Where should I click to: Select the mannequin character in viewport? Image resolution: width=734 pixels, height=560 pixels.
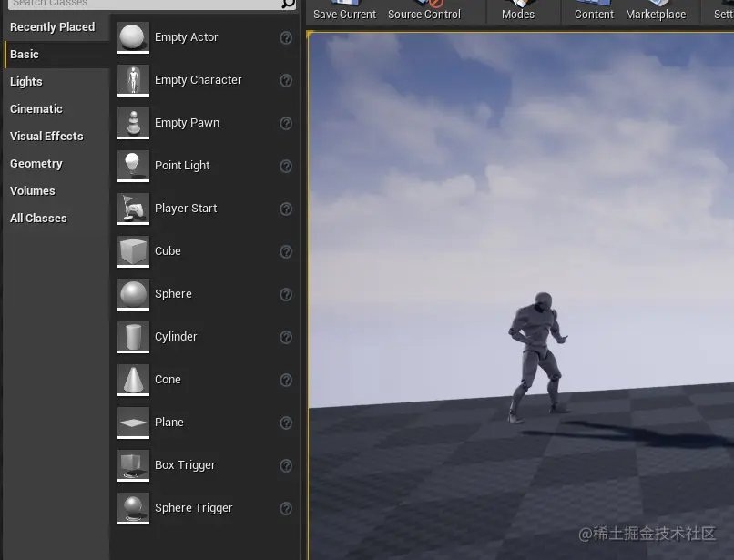tap(537, 356)
